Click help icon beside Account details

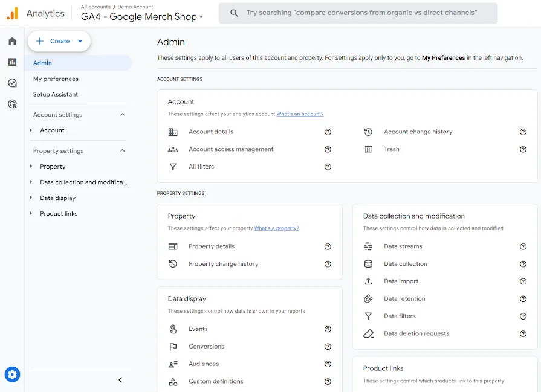[328, 132]
